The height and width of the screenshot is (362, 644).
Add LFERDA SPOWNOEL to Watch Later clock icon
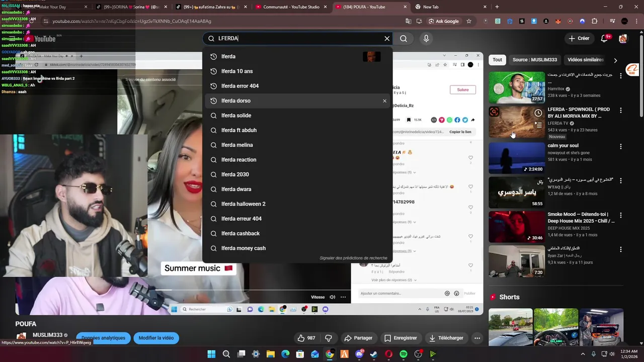[x=538, y=113]
